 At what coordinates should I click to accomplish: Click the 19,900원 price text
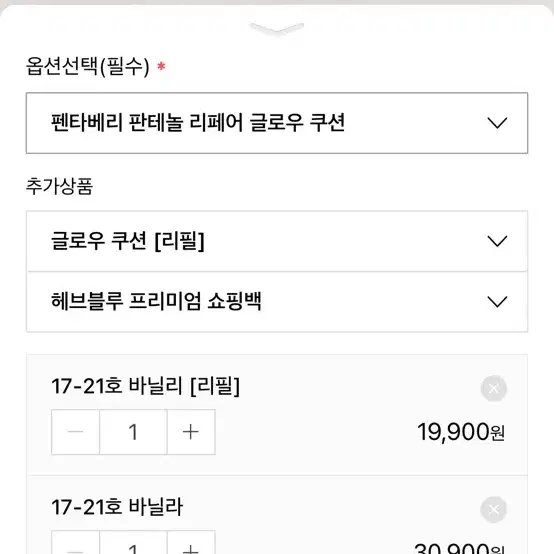pyautogui.click(x=461, y=432)
